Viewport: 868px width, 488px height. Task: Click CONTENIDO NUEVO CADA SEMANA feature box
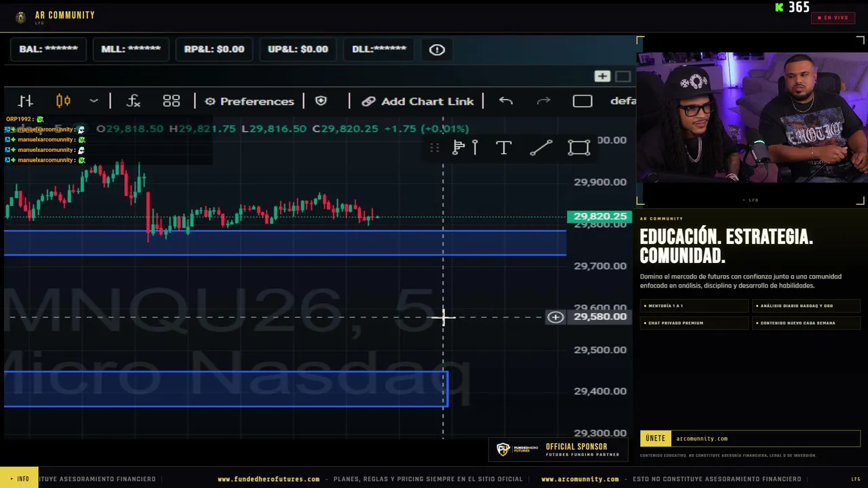coord(806,323)
